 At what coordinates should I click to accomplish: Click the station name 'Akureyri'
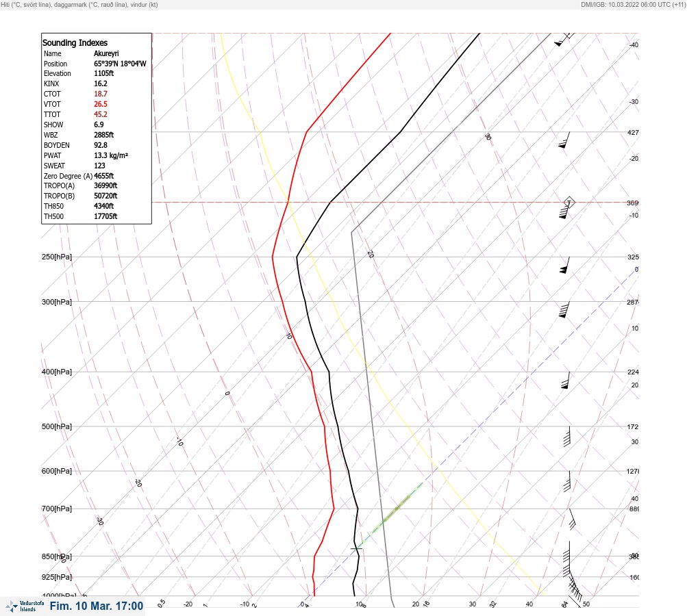pyautogui.click(x=106, y=53)
